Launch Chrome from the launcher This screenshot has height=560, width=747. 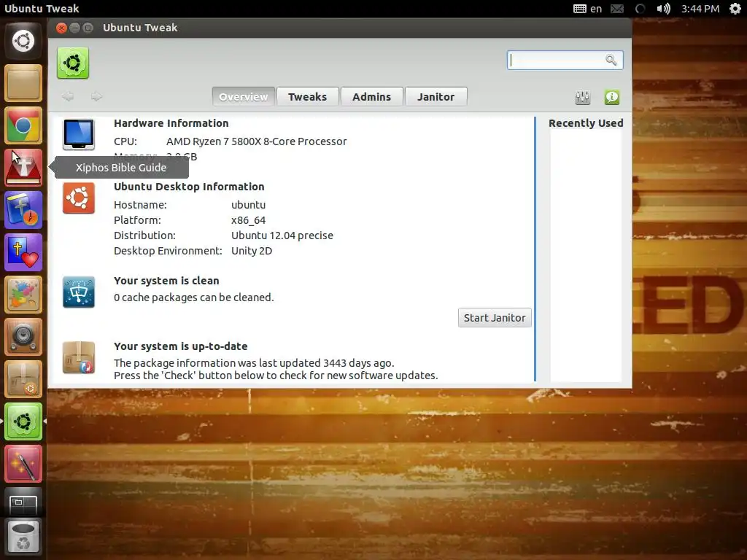coord(23,125)
